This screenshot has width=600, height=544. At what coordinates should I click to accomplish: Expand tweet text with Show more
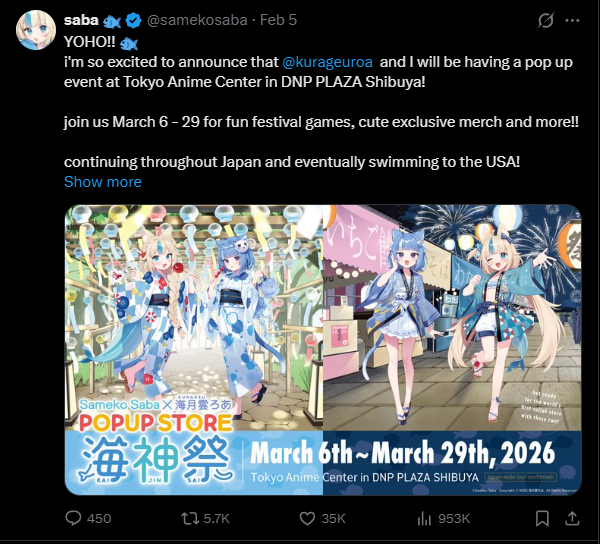click(x=103, y=182)
